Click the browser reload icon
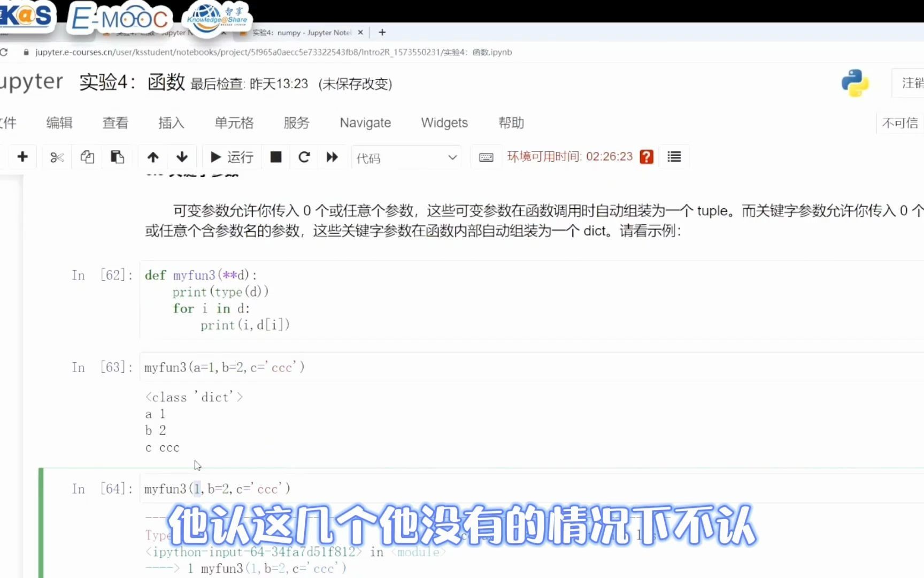This screenshot has width=924, height=578. (x=4, y=52)
